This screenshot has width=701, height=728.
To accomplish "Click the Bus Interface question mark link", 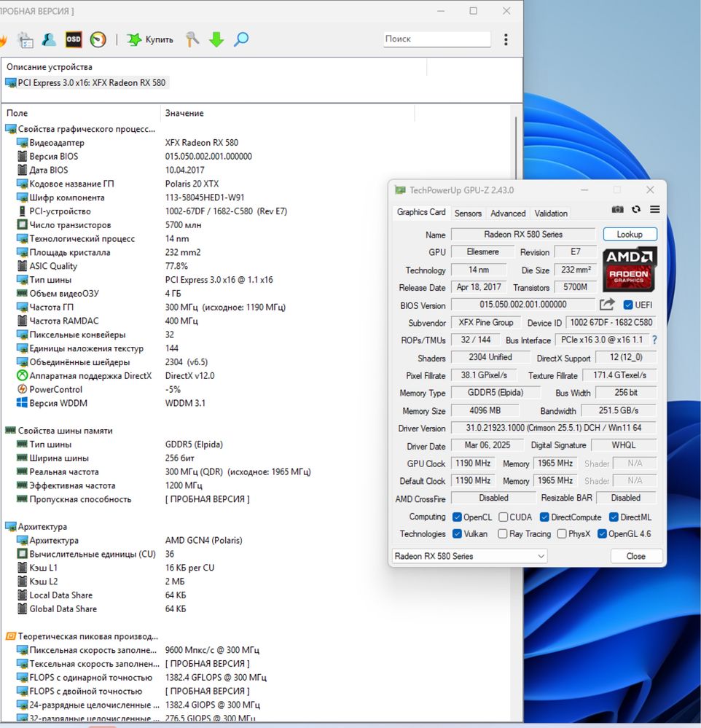I will [654, 340].
